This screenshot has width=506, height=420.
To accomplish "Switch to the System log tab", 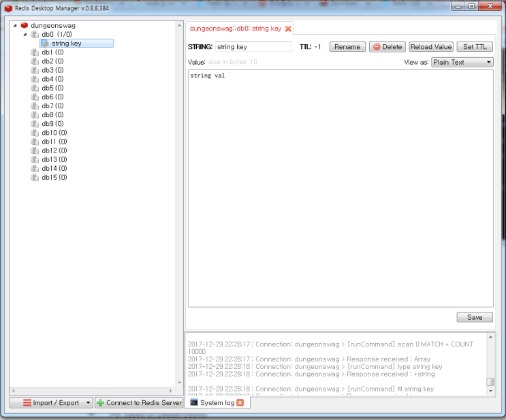I will (x=217, y=402).
